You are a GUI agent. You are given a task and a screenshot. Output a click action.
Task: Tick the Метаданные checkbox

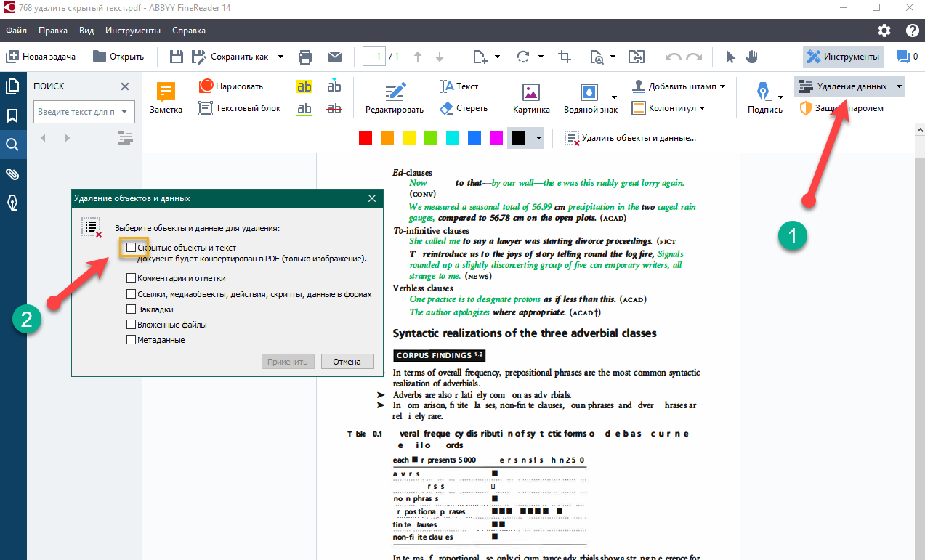point(131,339)
